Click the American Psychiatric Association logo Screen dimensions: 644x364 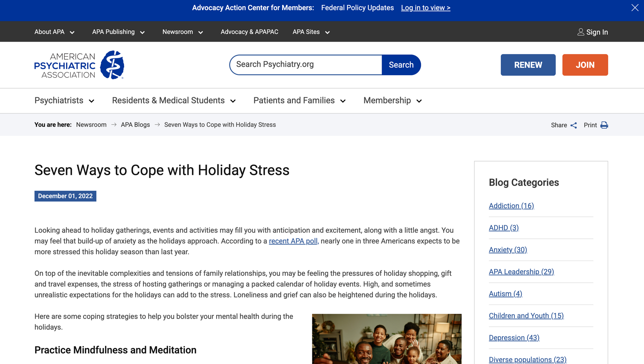tap(79, 65)
